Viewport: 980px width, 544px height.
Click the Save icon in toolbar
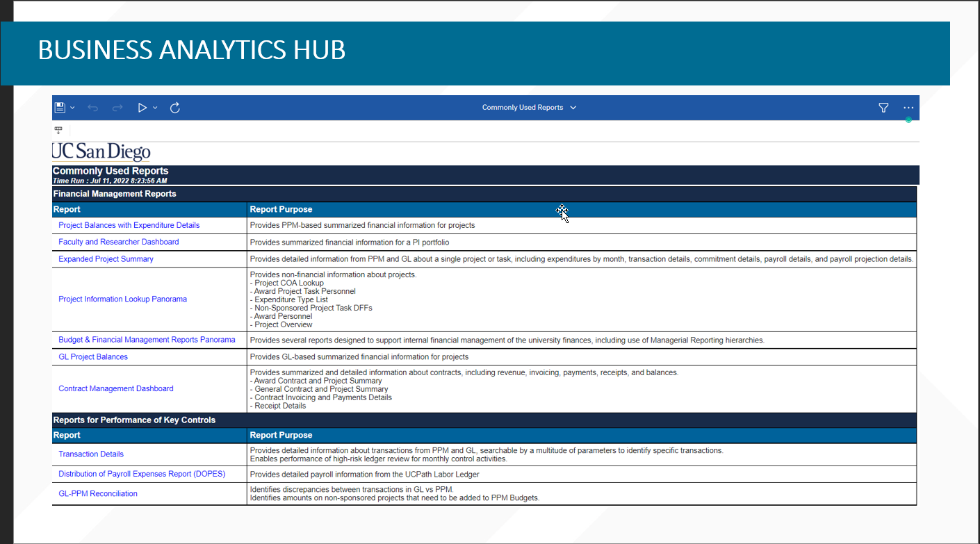coord(60,108)
